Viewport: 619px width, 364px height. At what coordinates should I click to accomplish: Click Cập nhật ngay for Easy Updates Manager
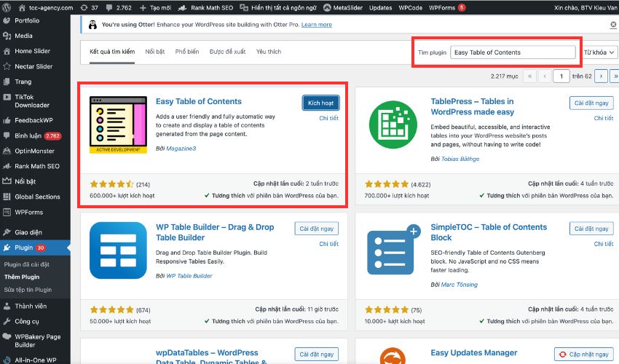pos(584,355)
